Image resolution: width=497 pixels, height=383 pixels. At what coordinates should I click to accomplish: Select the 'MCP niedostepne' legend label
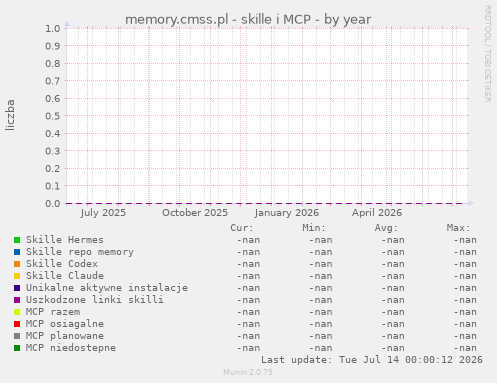[x=71, y=348]
